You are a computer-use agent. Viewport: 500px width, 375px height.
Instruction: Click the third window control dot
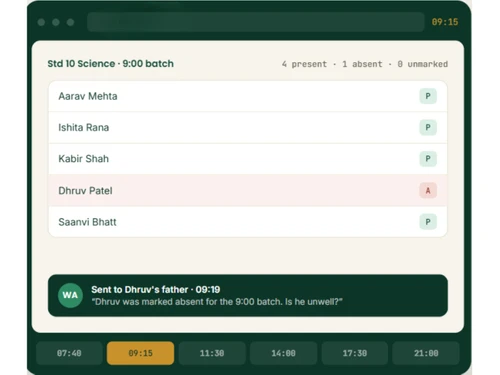coord(70,22)
